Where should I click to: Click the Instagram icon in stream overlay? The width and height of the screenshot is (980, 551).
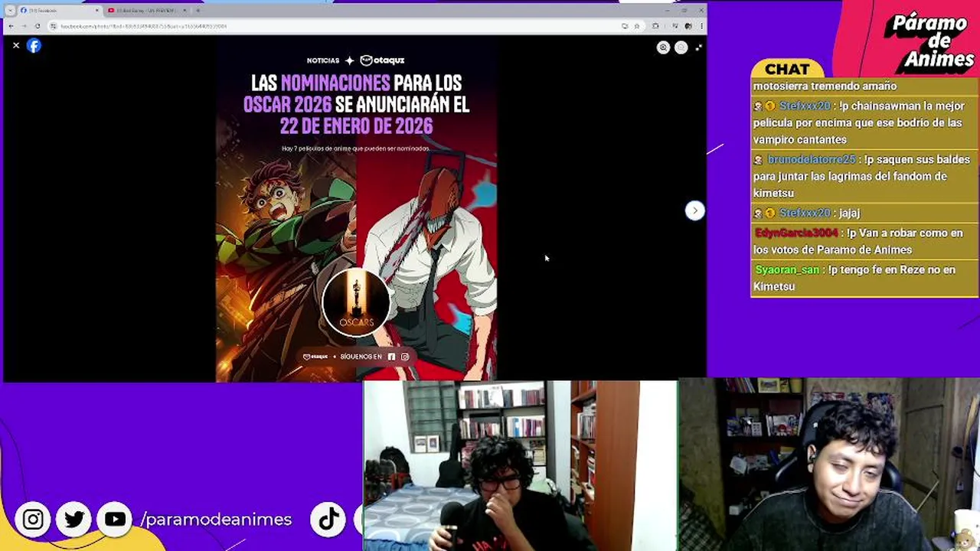[33, 520]
